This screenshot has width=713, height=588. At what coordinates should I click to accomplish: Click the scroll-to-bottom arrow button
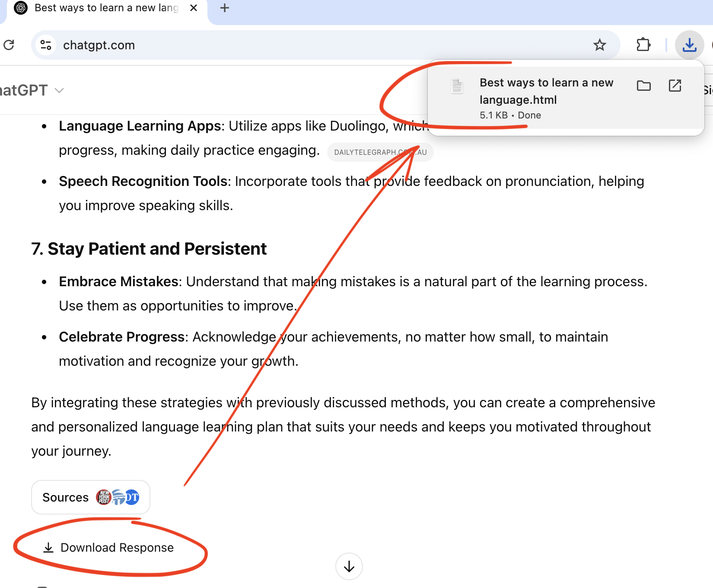tap(349, 566)
